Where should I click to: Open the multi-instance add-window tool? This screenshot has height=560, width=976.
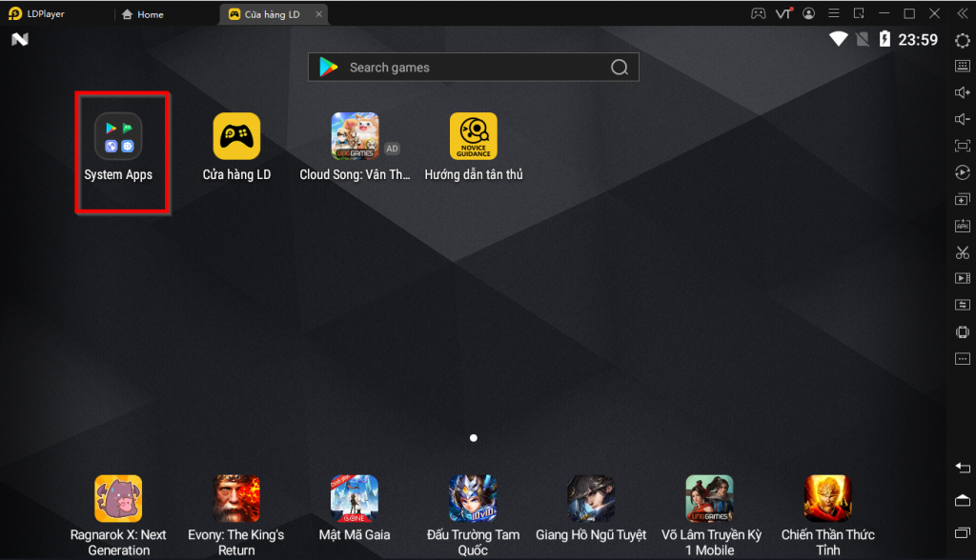point(963,199)
